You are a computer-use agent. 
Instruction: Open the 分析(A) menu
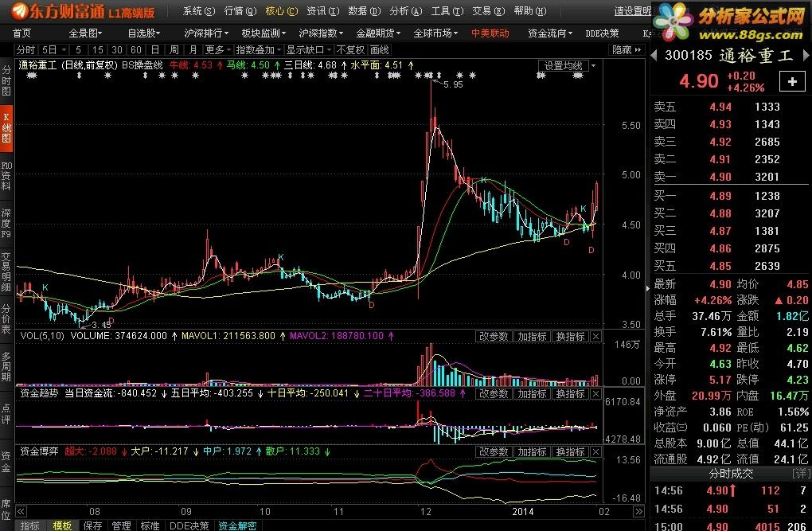[405, 11]
